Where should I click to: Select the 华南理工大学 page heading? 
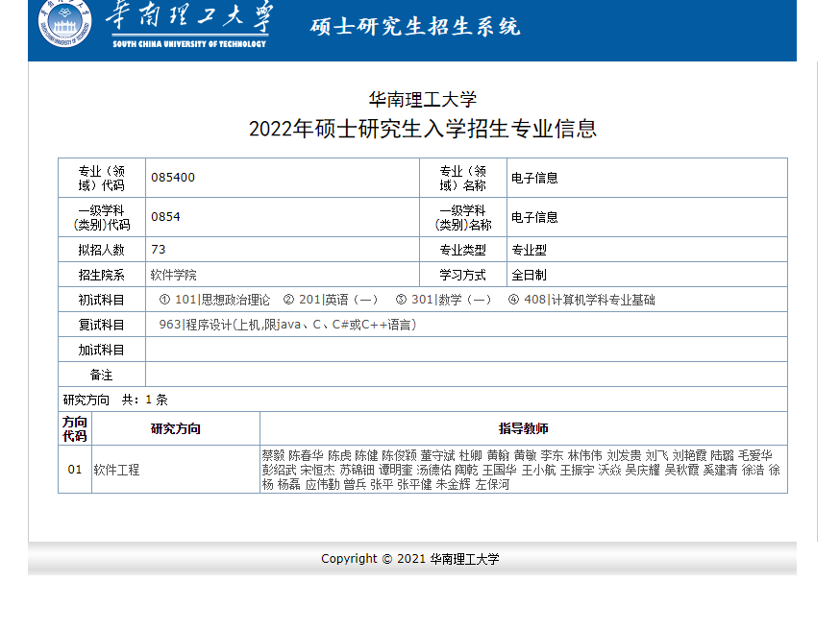(x=423, y=100)
